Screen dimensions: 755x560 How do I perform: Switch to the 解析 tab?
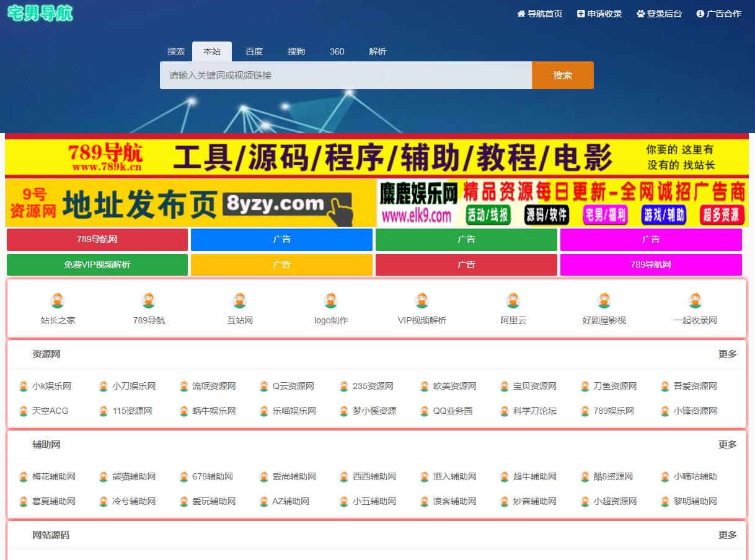(x=377, y=51)
